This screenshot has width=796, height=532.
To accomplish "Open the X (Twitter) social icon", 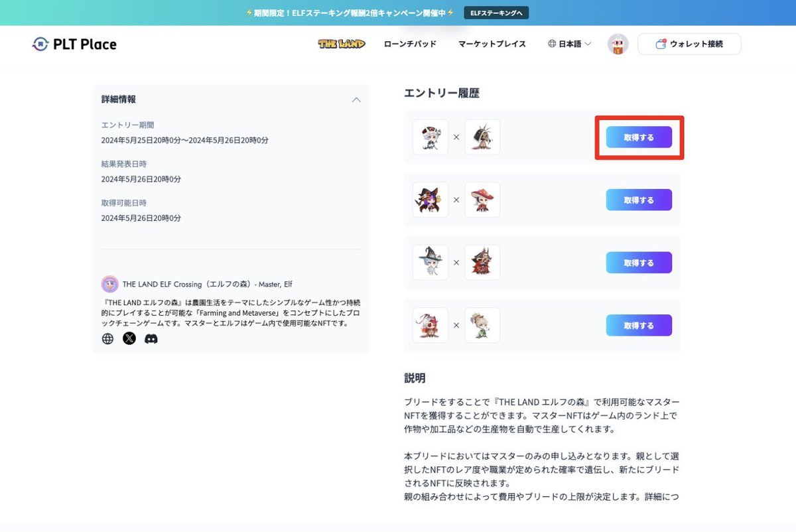I will pyautogui.click(x=129, y=339).
